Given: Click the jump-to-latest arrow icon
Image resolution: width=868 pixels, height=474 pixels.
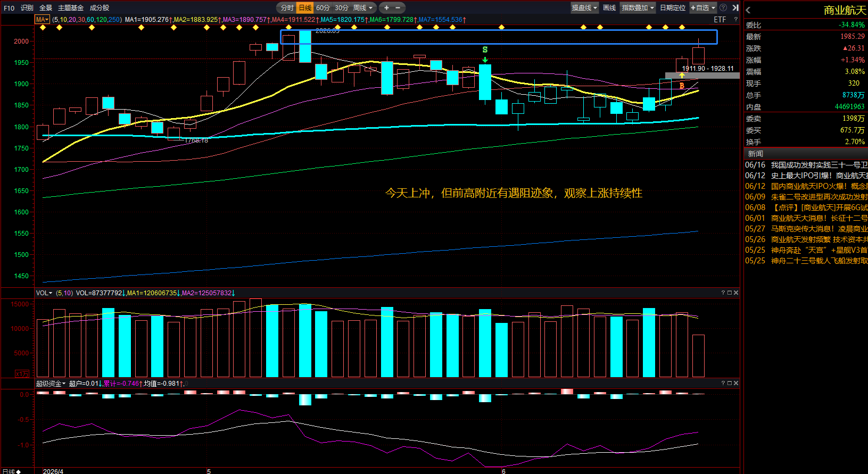Looking at the screenshot, I should pos(735,8).
